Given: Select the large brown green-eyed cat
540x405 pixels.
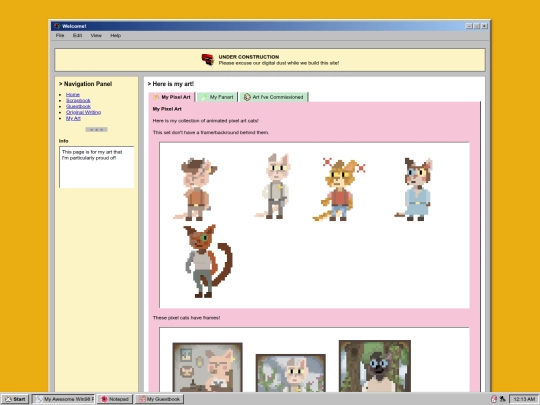Looking at the screenshot, I should click(208, 261).
